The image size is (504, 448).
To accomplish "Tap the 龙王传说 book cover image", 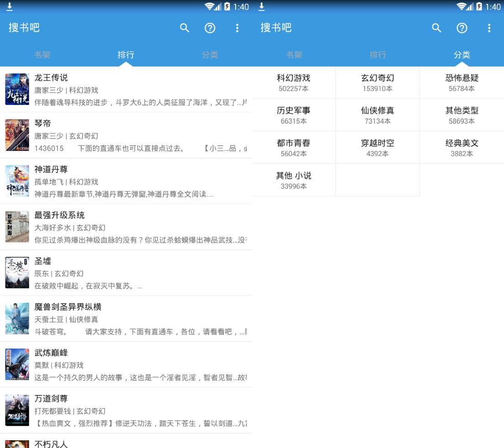I will (17, 89).
